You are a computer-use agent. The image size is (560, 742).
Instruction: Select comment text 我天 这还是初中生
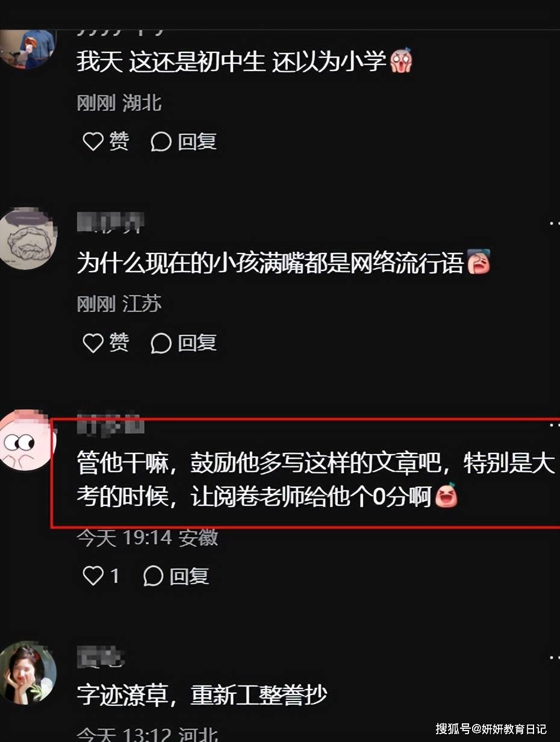(x=172, y=62)
